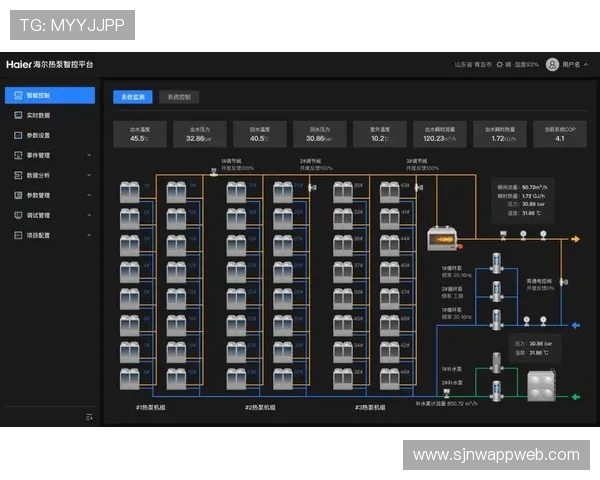Select the 系统监测 tab

coord(133,97)
